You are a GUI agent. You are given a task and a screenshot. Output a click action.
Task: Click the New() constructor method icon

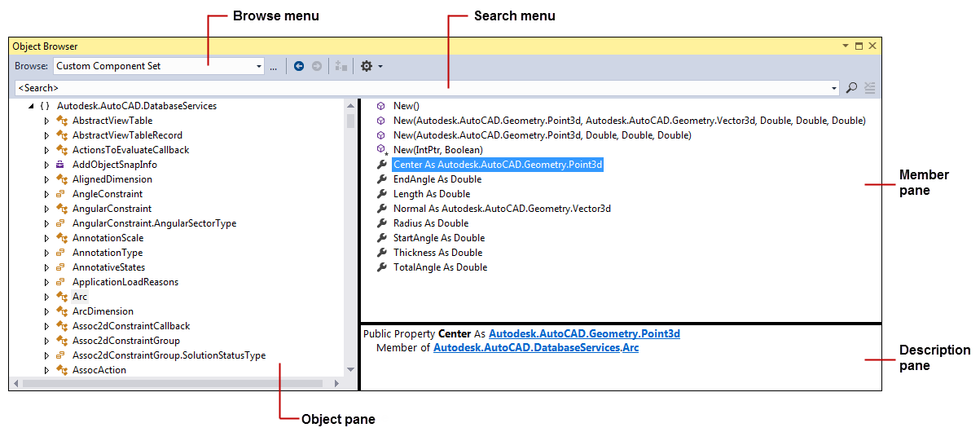point(380,106)
